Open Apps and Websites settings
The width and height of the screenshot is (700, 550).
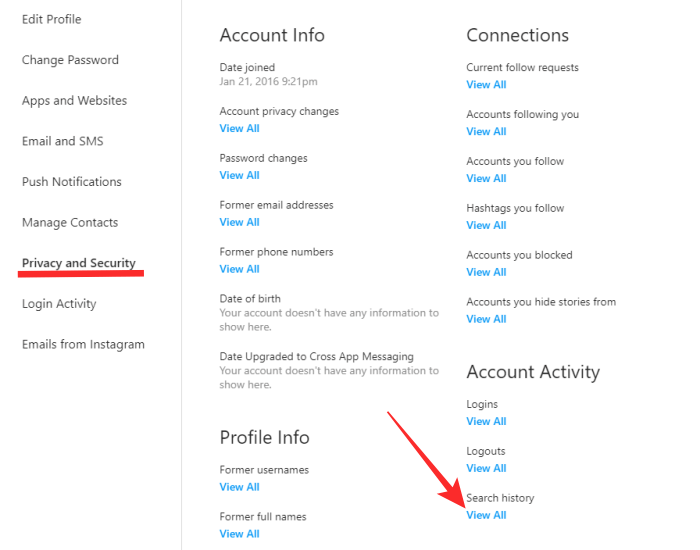click(x=74, y=101)
